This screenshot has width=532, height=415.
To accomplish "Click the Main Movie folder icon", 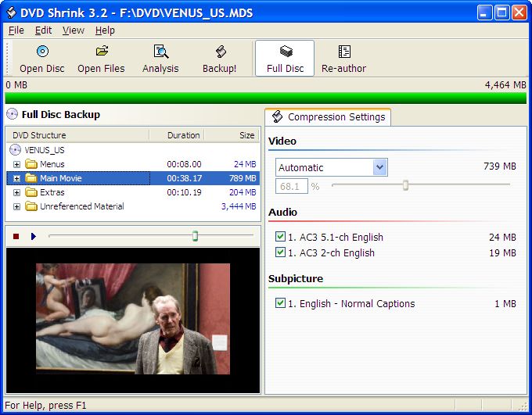I will coord(31,178).
